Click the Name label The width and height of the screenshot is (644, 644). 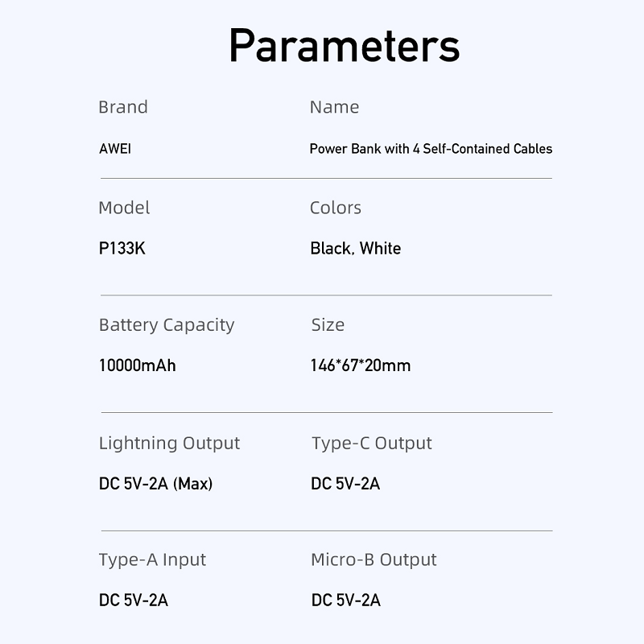click(334, 107)
